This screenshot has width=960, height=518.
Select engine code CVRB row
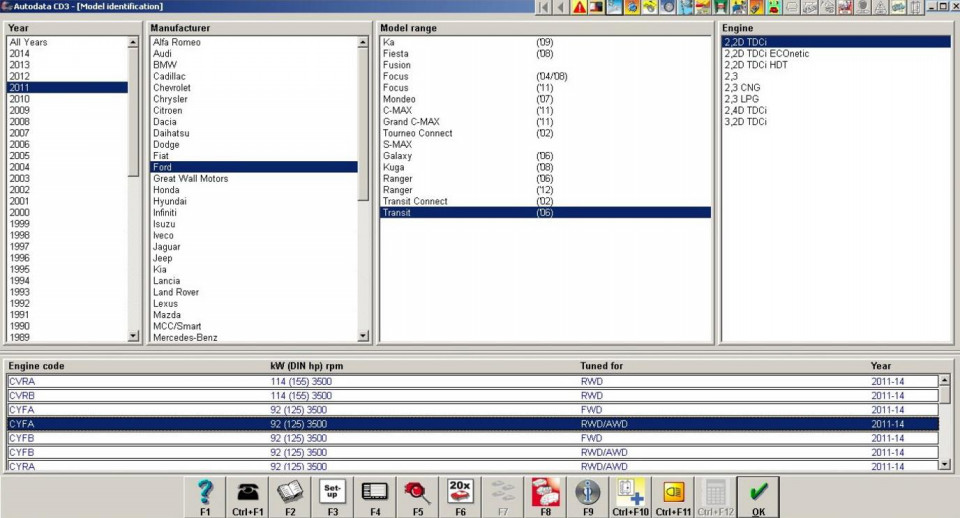473,396
